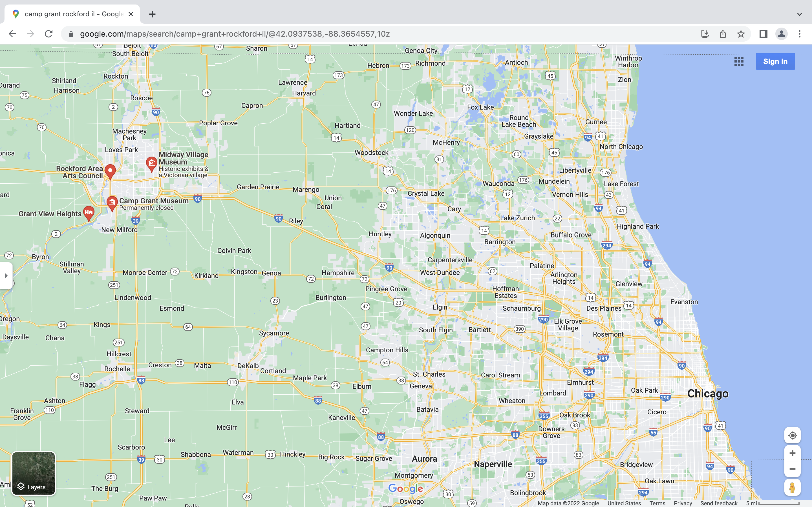Click the URL address bar
Image resolution: width=812 pixels, height=507 pixels.
pos(235,34)
